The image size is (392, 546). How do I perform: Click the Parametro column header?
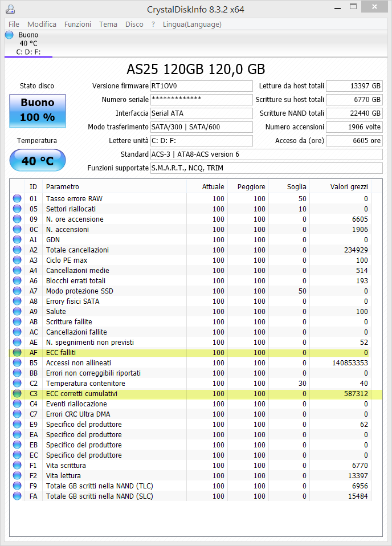pos(114,186)
